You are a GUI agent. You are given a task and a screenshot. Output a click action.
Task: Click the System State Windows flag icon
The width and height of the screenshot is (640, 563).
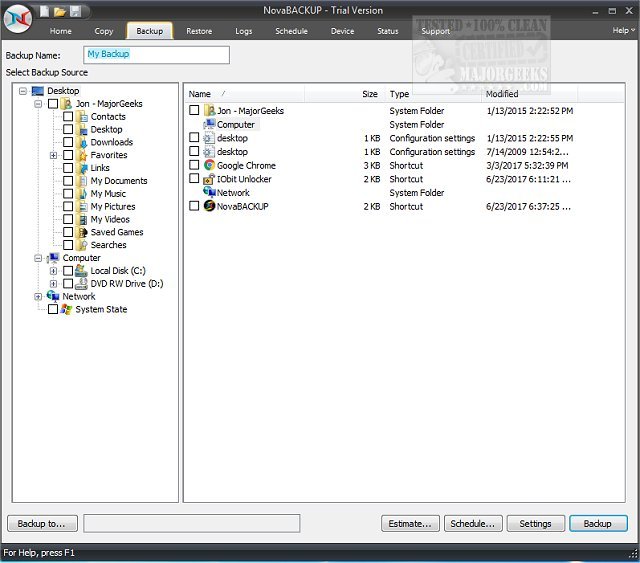67,309
